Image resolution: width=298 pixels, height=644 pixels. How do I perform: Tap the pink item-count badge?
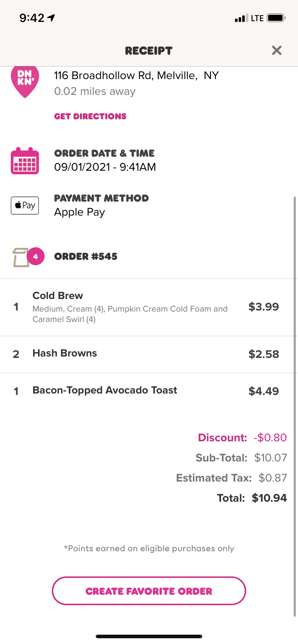pyautogui.click(x=36, y=257)
